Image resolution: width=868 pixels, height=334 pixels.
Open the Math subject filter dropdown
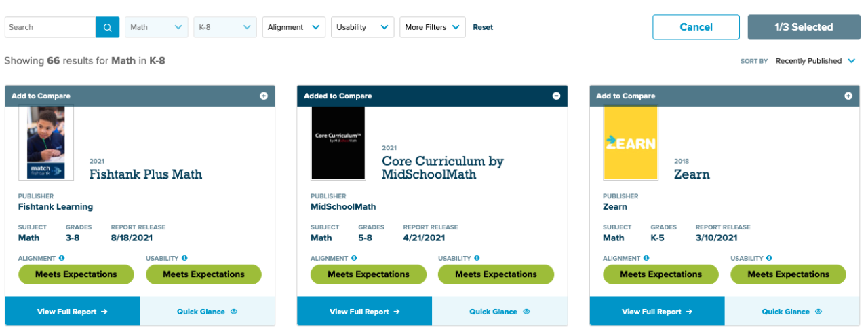pyautogui.click(x=157, y=27)
